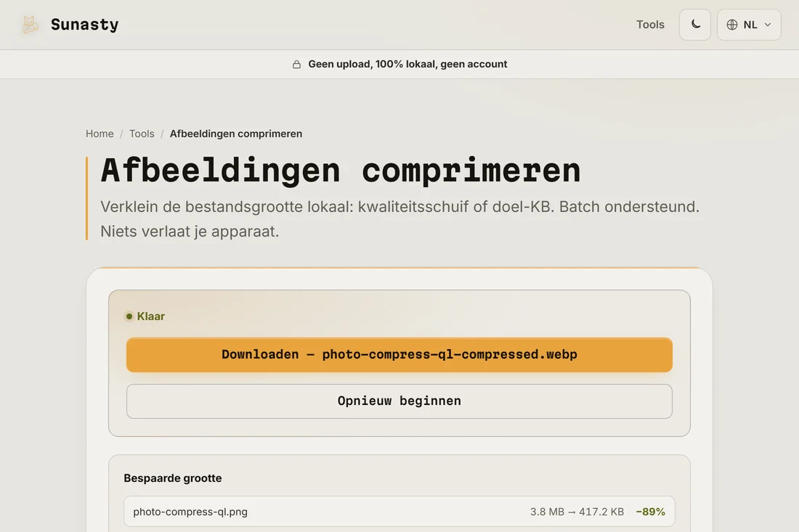The height and width of the screenshot is (532, 799).
Task: Click the Geen upload, 100% lokaal banner text
Action: (x=407, y=64)
